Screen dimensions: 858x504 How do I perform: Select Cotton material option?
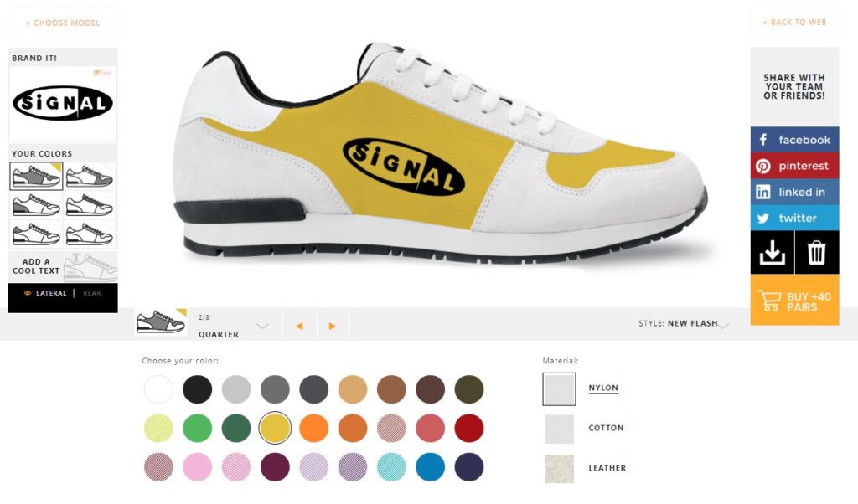click(584, 428)
